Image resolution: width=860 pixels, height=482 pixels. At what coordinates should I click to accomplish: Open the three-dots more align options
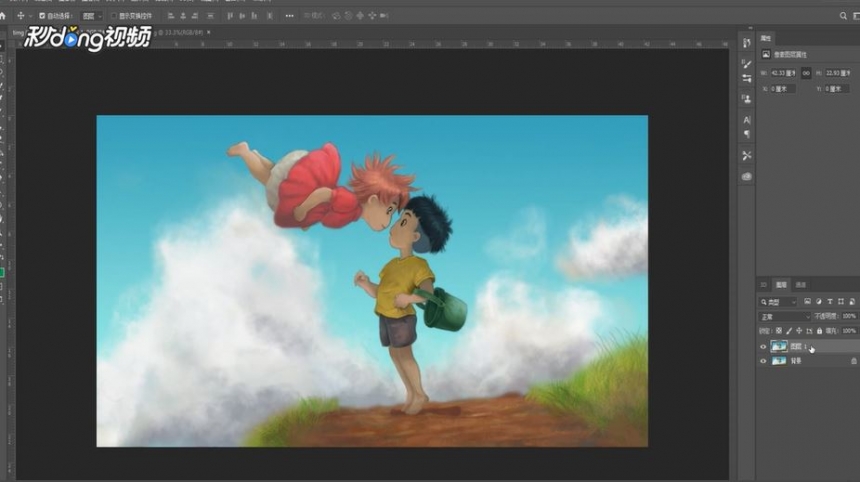290,16
